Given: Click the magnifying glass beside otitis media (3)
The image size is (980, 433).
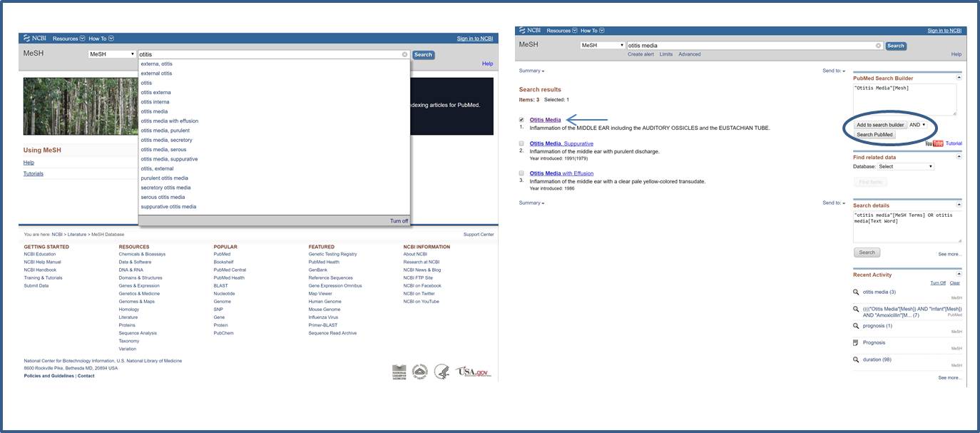Looking at the screenshot, I should [856, 292].
